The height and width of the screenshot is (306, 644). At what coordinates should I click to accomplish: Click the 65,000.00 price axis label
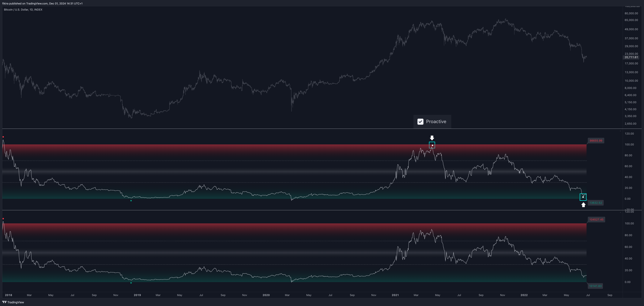631,20
